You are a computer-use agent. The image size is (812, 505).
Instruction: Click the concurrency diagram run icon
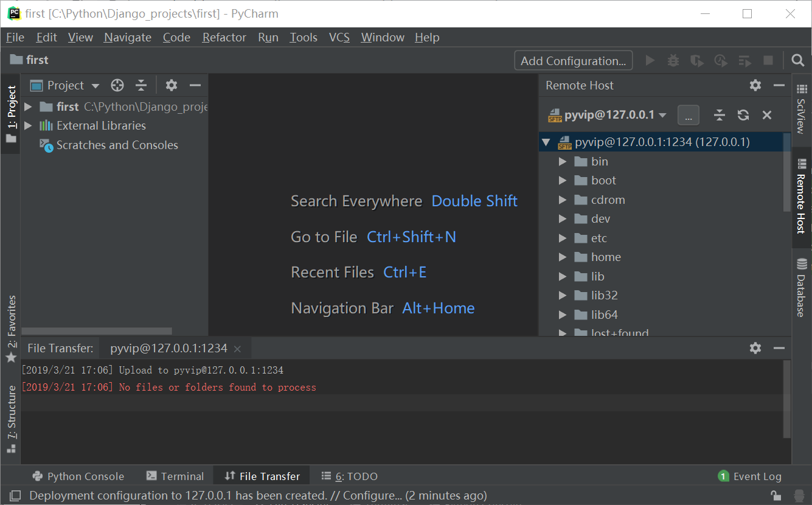click(744, 60)
